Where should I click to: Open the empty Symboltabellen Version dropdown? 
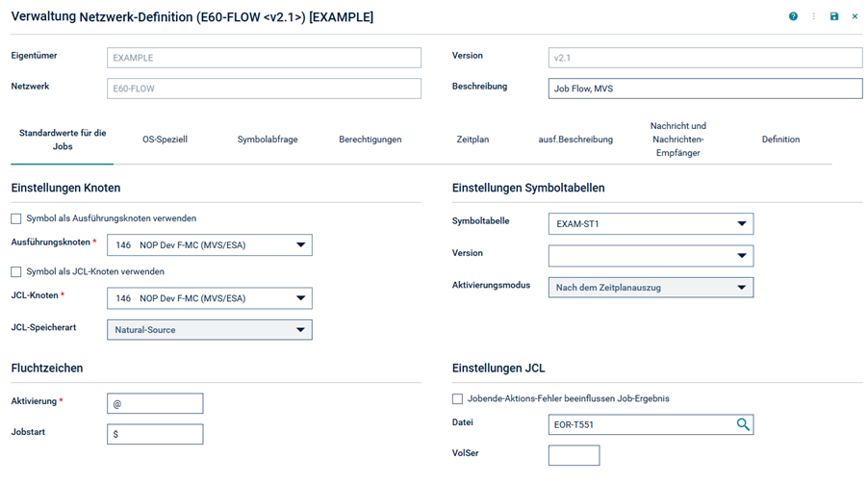pyautogui.click(x=651, y=256)
